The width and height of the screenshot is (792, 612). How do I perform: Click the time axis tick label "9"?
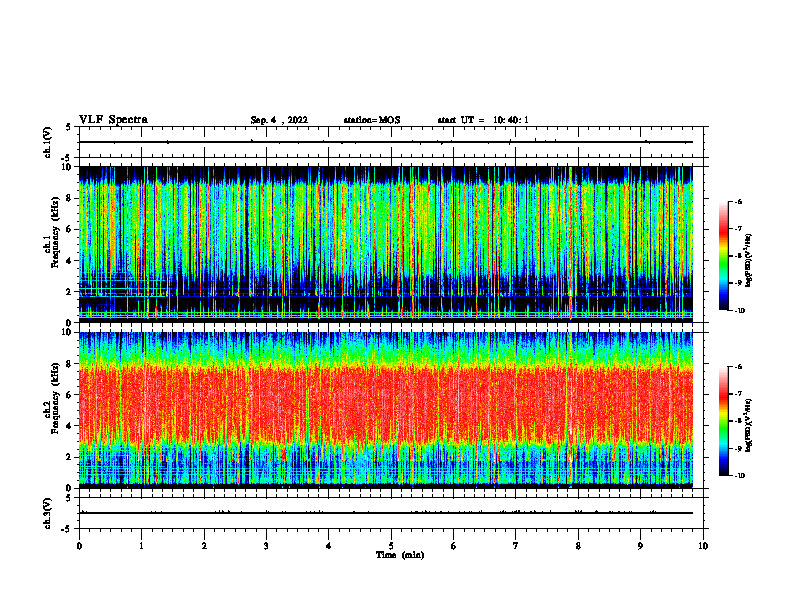[640, 546]
